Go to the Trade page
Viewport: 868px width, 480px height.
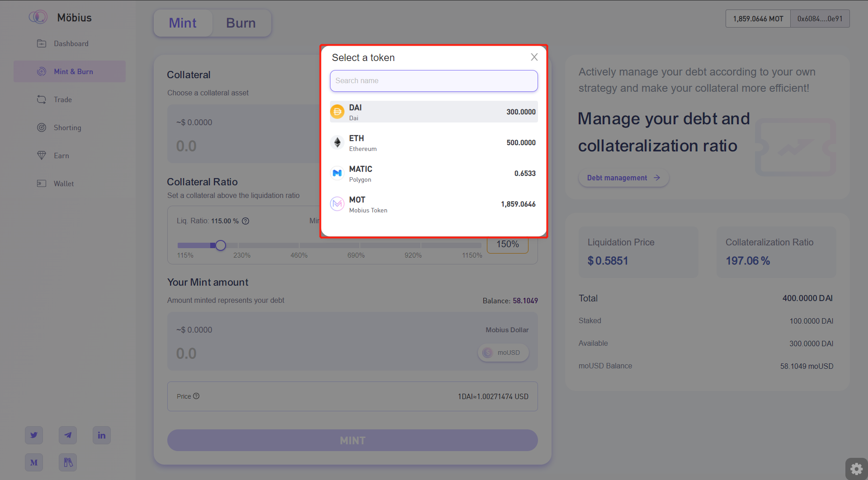click(70, 99)
